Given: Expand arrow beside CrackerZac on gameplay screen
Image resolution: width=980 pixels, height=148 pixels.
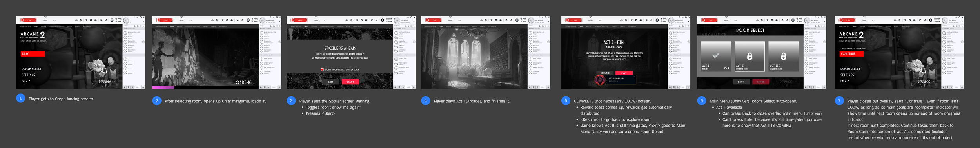Looking at the screenshot, I should [x=549, y=42].
